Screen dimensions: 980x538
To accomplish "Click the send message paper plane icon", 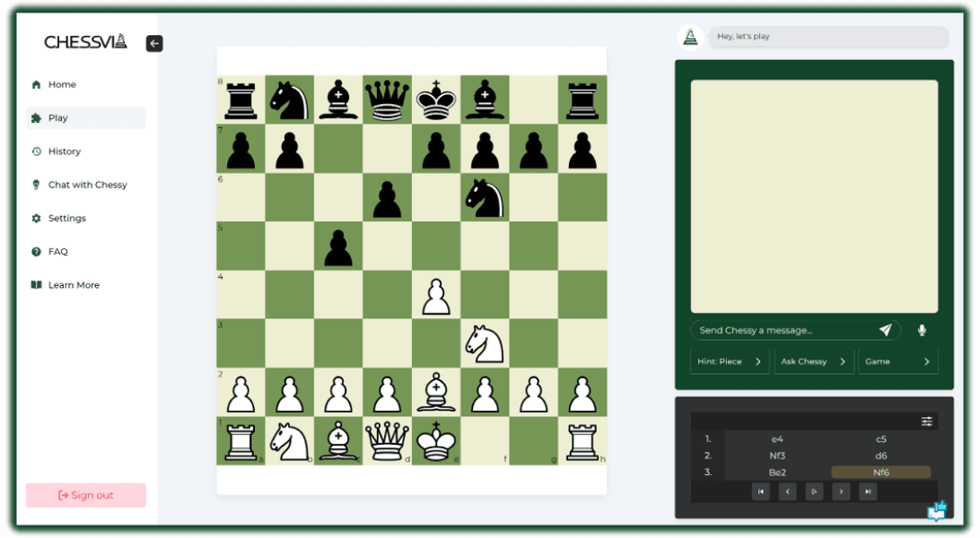I will [887, 330].
